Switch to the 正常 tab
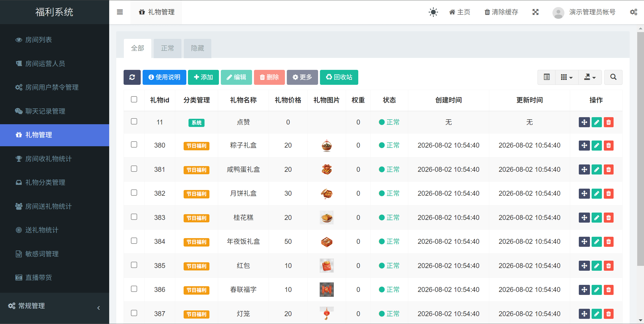This screenshot has height=324, width=644. coord(167,48)
